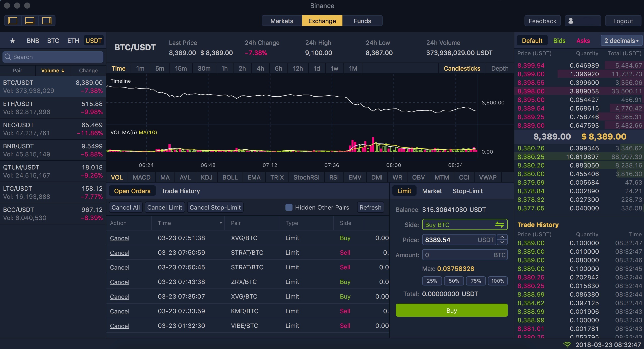Select the 1d chart interval
The image size is (644, 349).
[317, 68]
